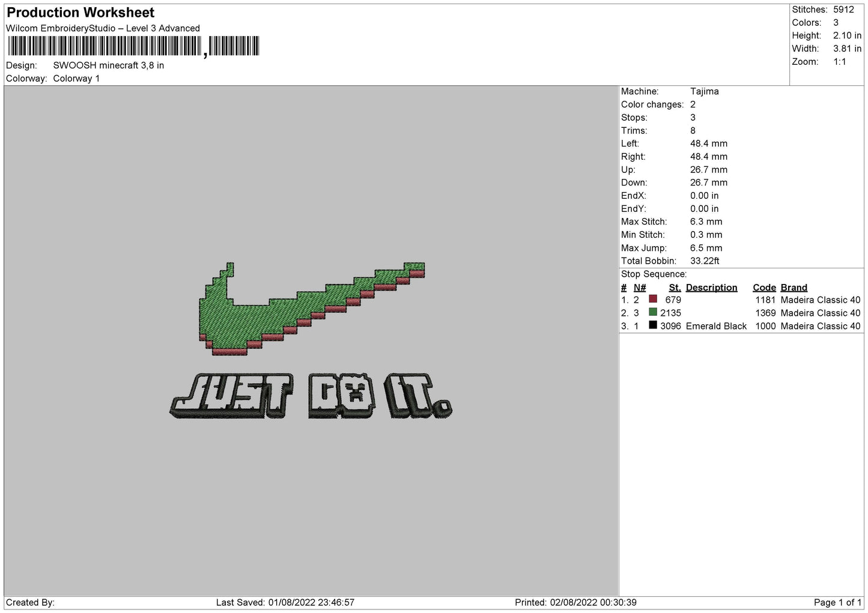Click the 'St.' column header
Screen dimensions: 868x613
tap(675, 288)
